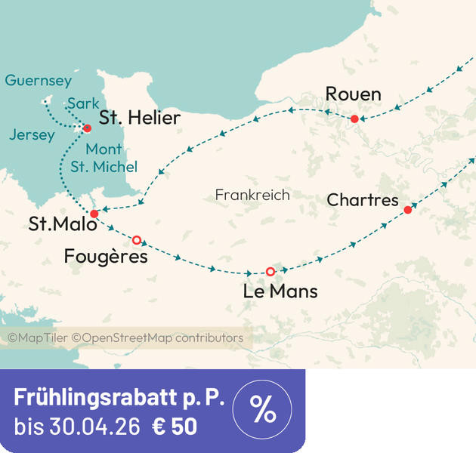Select the Jersey island label
Screen dimensions: 476x453
click(x=32, y=136)
